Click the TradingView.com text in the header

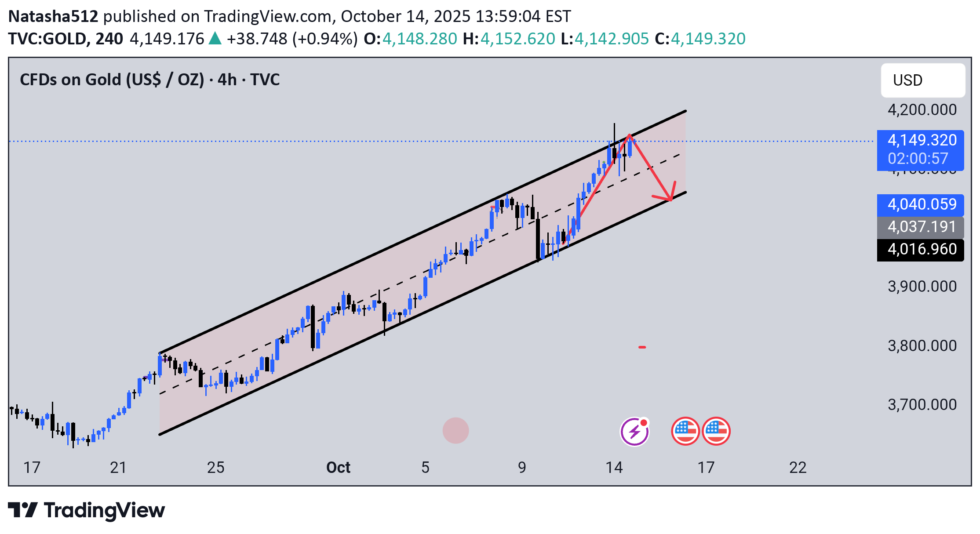267,16
